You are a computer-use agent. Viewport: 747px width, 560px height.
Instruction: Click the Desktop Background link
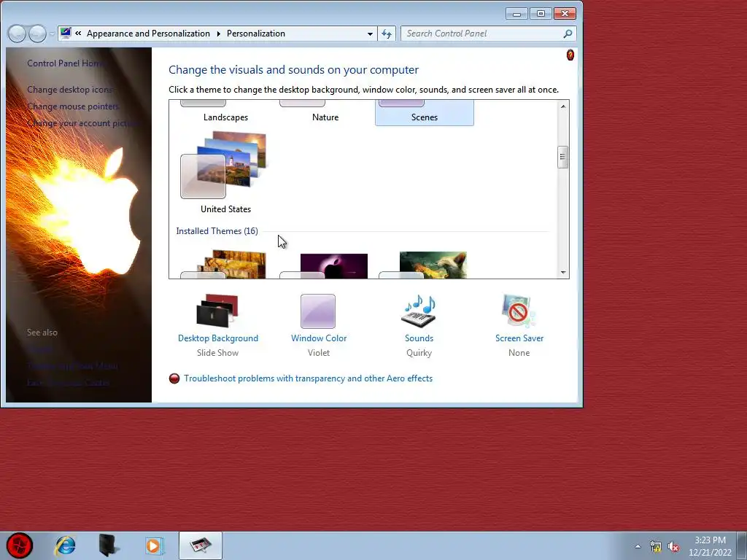[x=217, y=338]
